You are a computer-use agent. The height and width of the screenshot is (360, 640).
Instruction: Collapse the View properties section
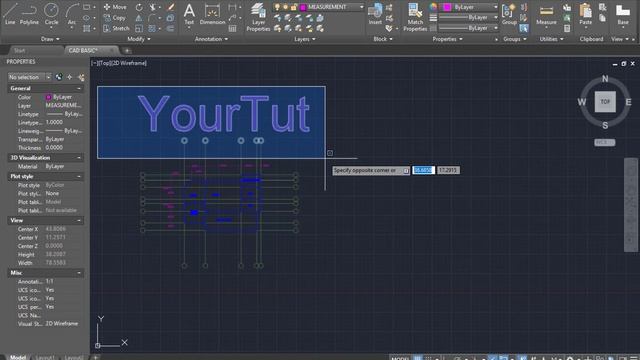(79, 220)
